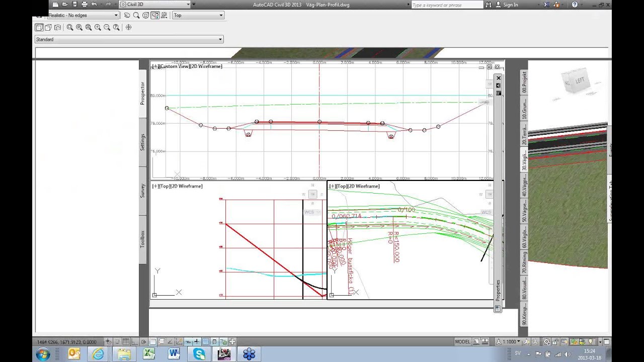Open the Help question mark menu
Viewport: 644px width, 362px height.
click(x=575, y=5)
